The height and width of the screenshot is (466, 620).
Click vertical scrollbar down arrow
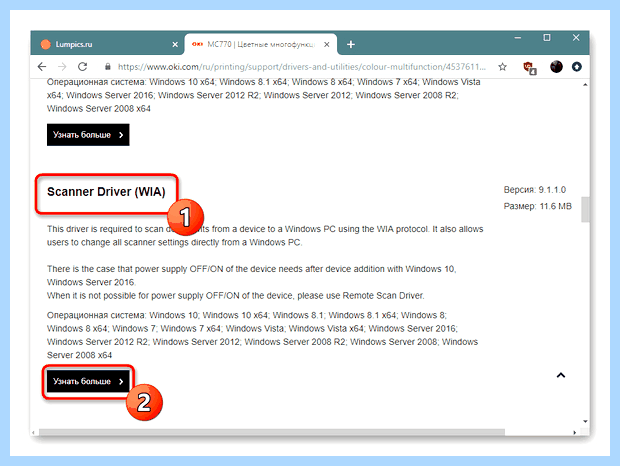point(585,421)
